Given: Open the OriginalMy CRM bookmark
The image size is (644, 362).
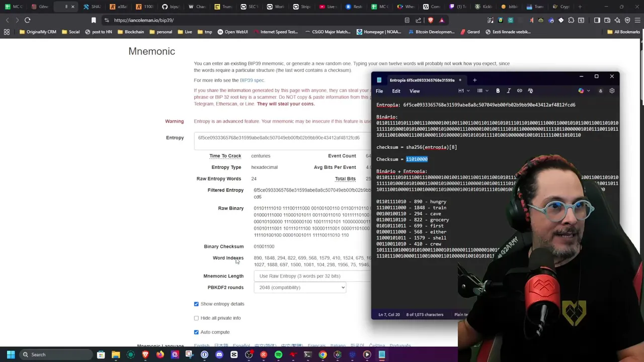Looking at the screenshot, I should tap(38, 32).
